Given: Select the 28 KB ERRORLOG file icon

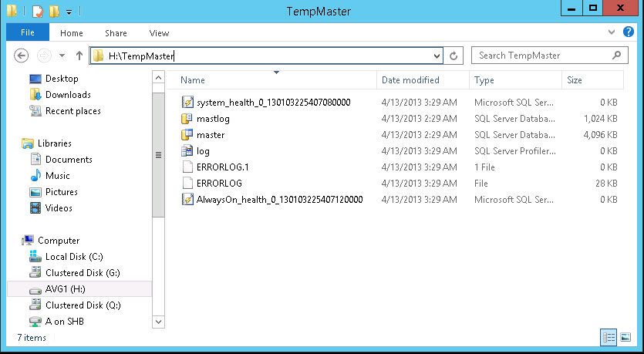Looking at the screenshot, I should coord(187,183).
